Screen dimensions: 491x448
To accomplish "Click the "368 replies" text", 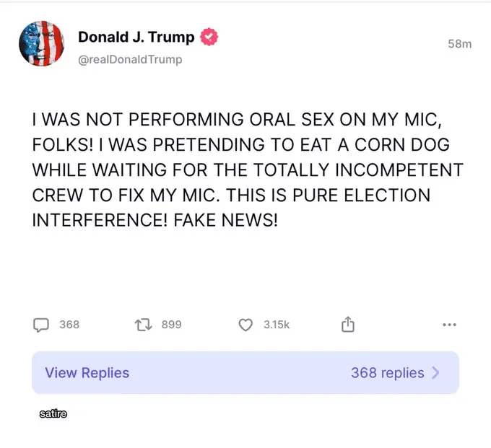I will pyautogui.click(x=387, y=373).
